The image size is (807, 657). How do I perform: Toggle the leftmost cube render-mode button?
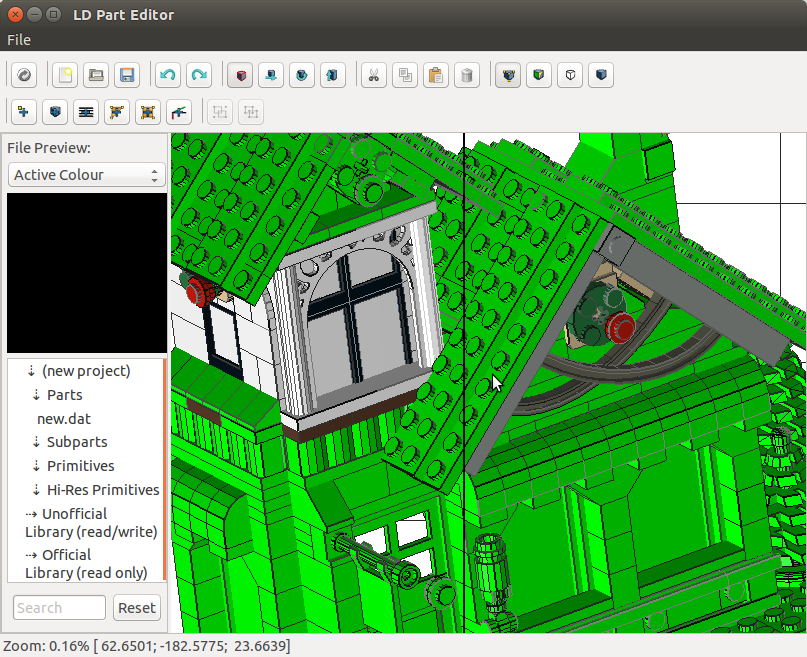pyautogui.click(x=509, y=75)
